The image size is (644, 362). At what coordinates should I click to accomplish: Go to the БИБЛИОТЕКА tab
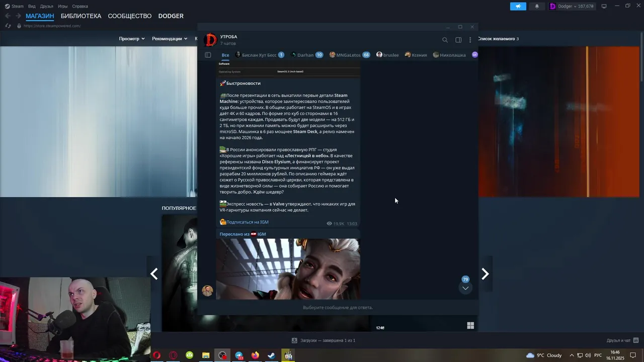click(x=81, y=16)
